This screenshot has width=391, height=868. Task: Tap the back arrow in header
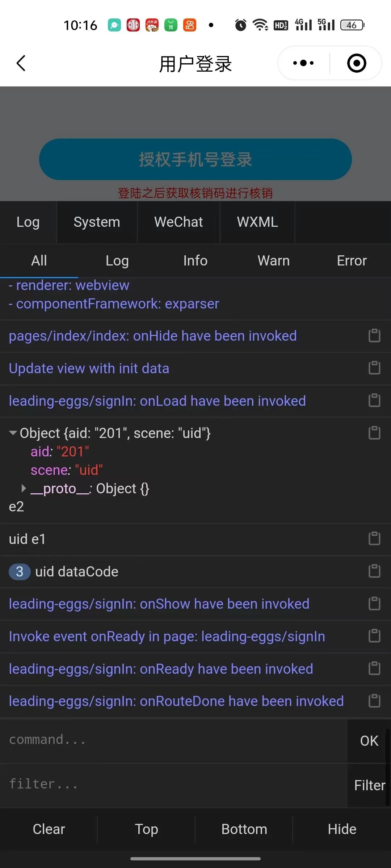click(x=21, y=63)
